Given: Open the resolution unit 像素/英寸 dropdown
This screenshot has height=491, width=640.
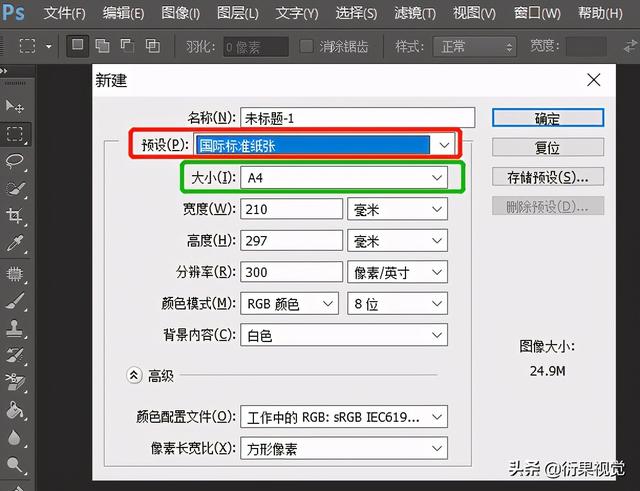Looking at the screenshot, I should (397, 272).
